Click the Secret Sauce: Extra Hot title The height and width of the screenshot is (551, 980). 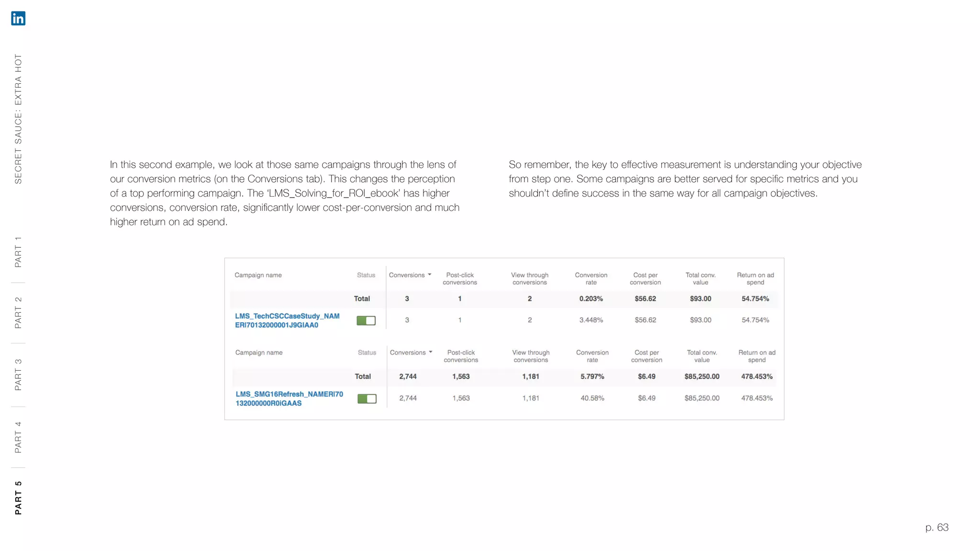point(18,119)
